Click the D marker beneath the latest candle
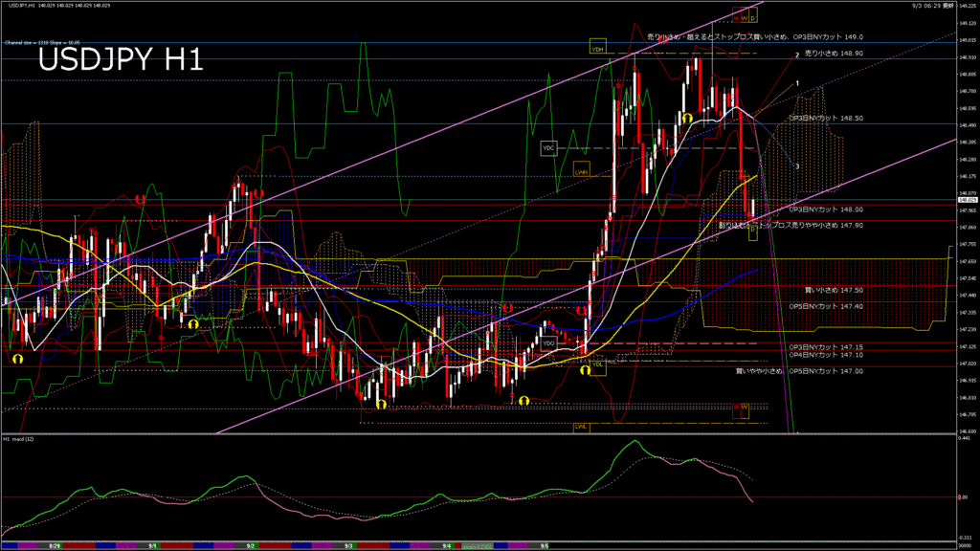980x551 pixels. [753, 232]
